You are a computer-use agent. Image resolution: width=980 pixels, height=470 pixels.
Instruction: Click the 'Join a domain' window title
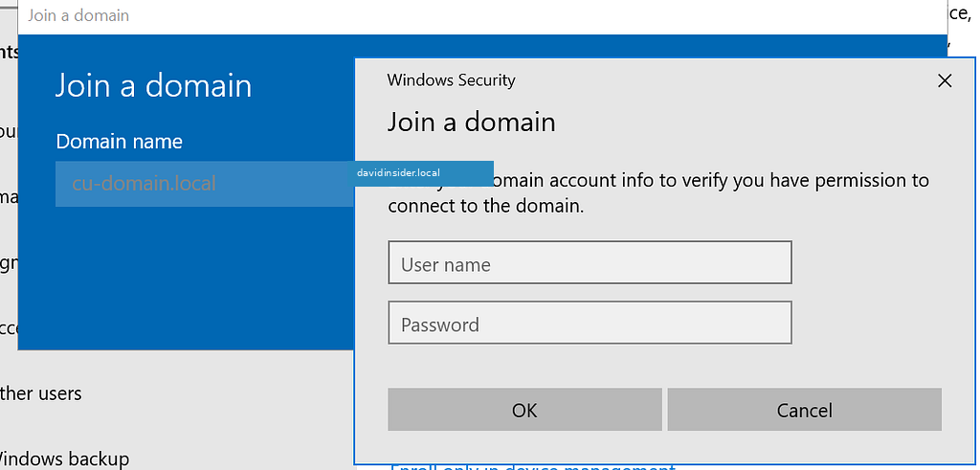[x=78, y=15]
